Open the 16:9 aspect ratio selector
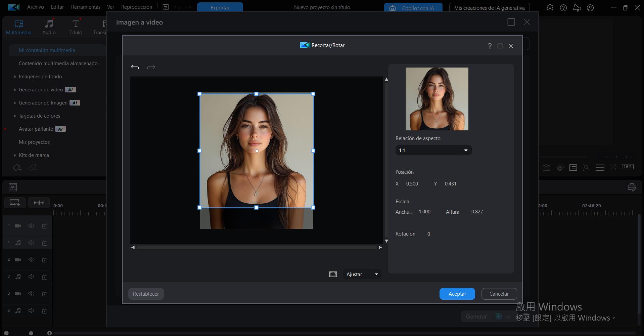Image resolution: width=644 pixels, height=336 pixels. pos(628,167)
